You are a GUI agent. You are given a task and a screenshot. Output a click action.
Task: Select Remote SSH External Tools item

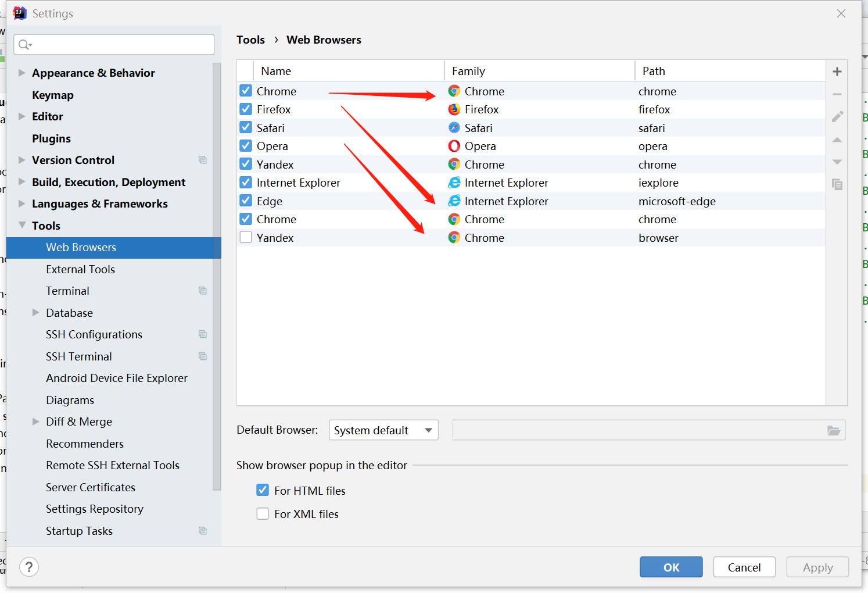click(113, 465)
